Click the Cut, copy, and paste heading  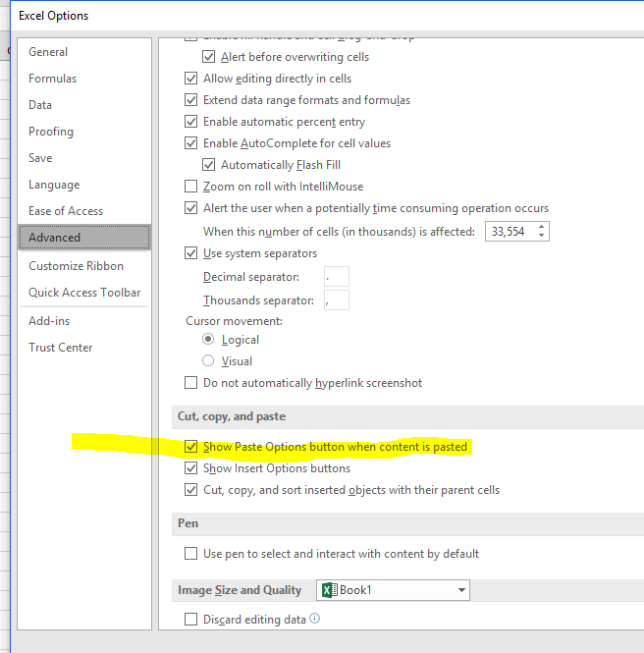point(232,416)
